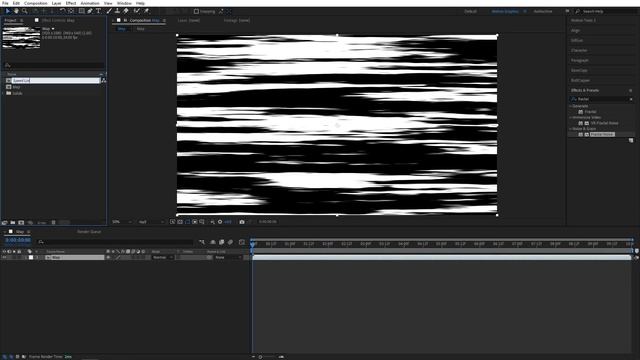The height and width of the screenshot is (360, 640).
Task: Open the Composition menu
Action: pyautogui.click(x=36, y=3)
